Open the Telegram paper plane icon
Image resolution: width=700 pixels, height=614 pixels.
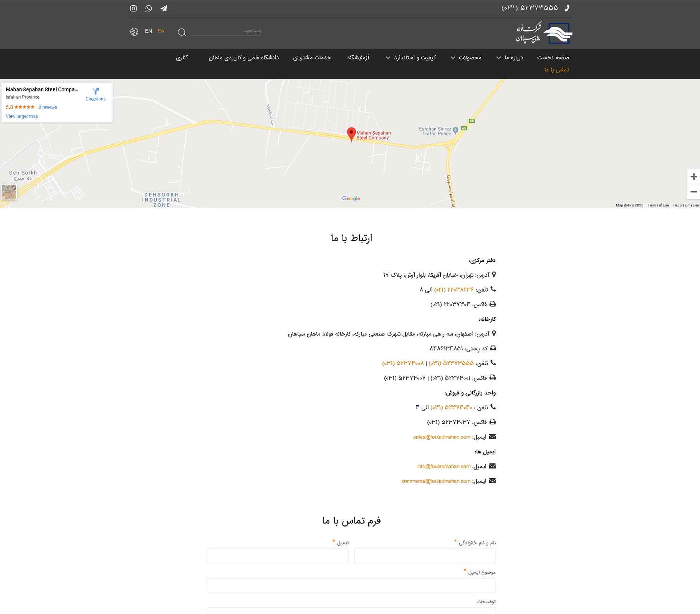pyautogui.click(x=164, y=8)
